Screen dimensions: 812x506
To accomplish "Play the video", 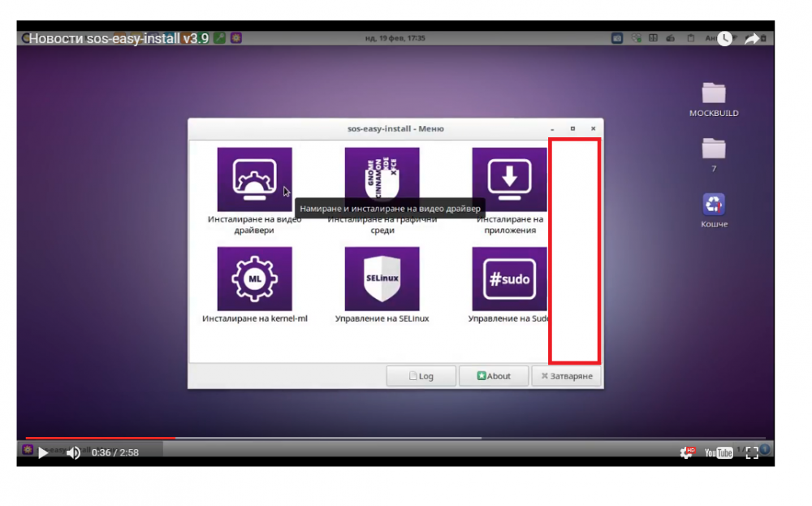I will (43, 452).
